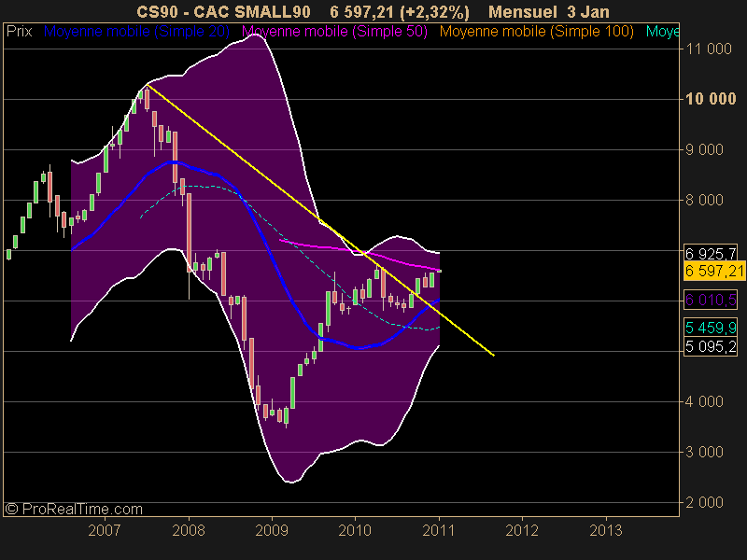
Task: Open the ProRealTime.com link
Action: pos(74,509)
